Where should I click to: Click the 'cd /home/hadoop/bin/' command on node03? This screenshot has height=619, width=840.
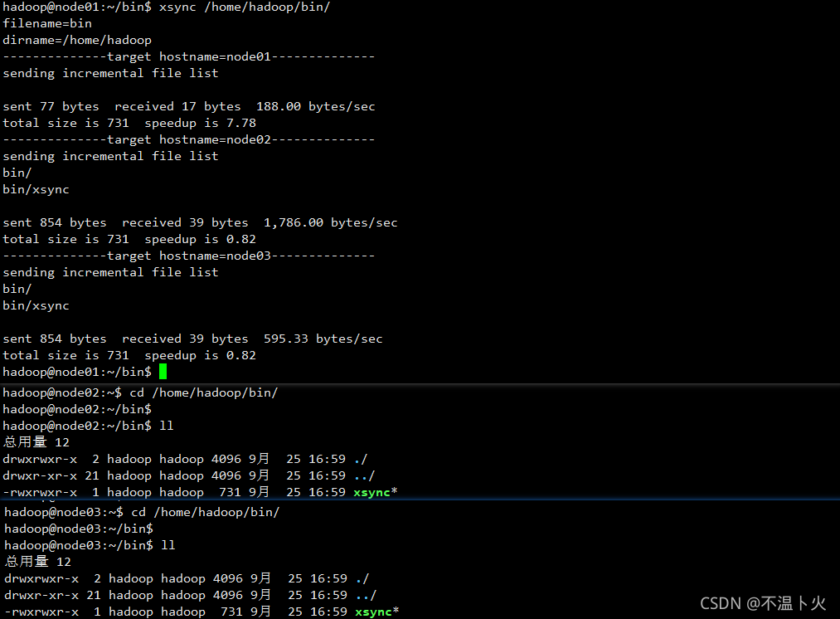pos(205,512)
